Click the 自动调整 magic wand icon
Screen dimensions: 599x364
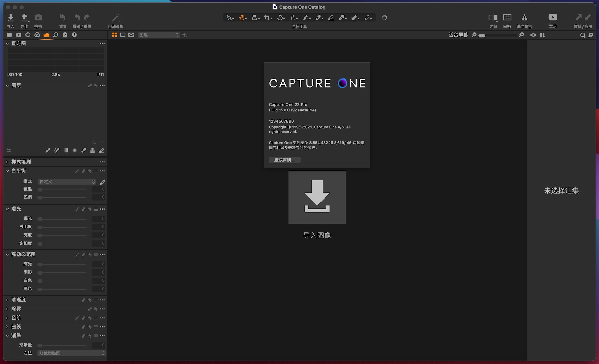tap(116, 18)
